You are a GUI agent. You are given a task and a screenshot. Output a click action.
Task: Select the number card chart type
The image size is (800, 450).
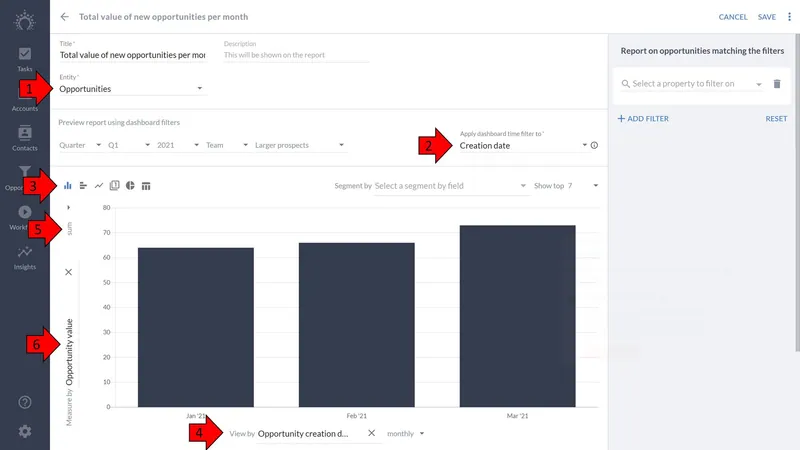(114, 186)
